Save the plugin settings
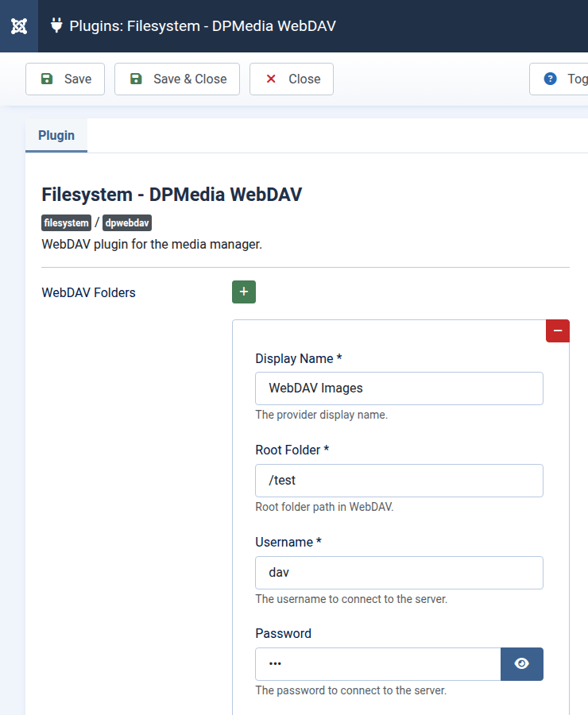The image size is (588, 715). (65, 79)
